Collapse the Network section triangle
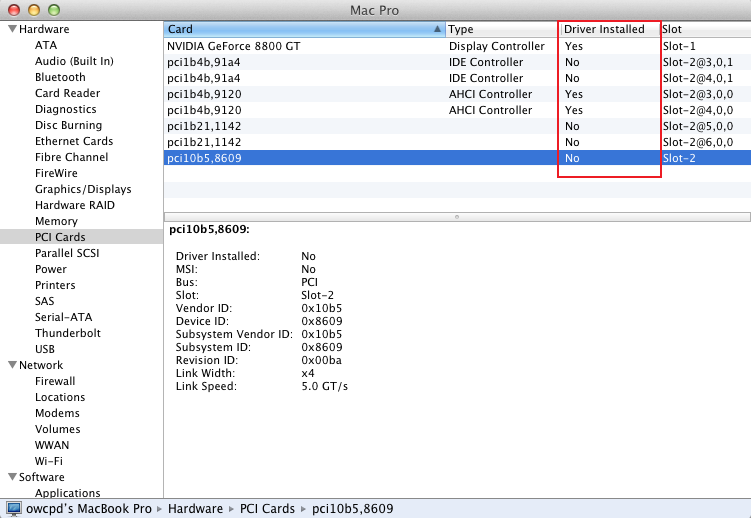Screen dimensions: 751x518 (x=11, y=366)
